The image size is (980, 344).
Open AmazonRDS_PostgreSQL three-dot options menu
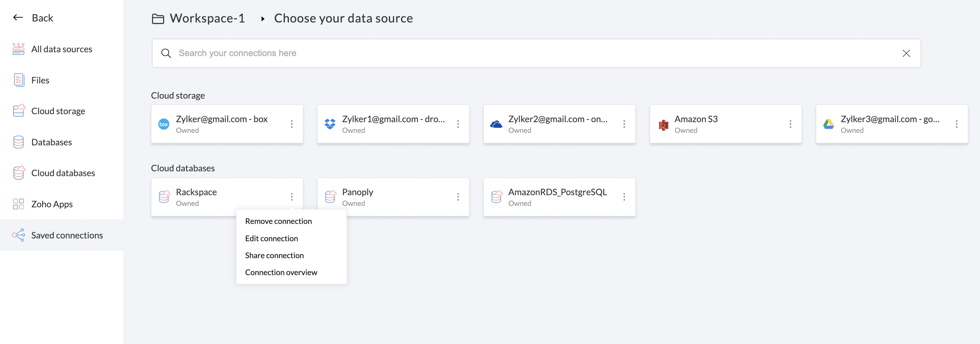click(x=624, y=197)
